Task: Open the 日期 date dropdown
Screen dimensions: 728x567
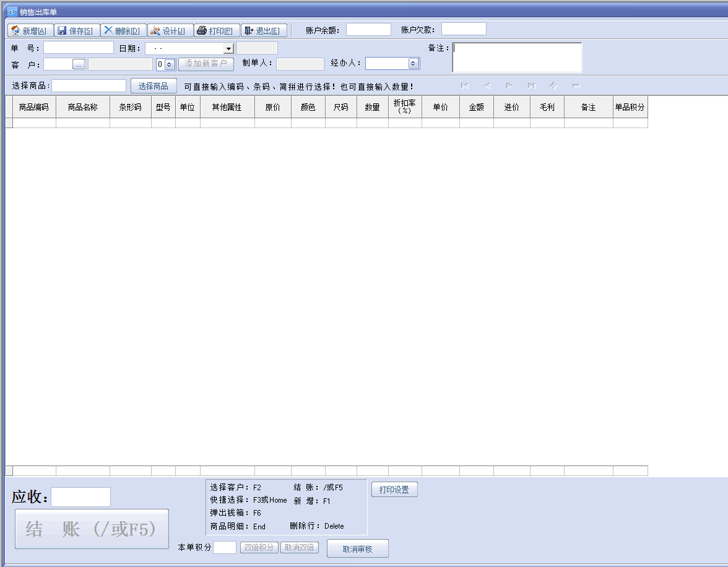Action: (x=228, y=49)
